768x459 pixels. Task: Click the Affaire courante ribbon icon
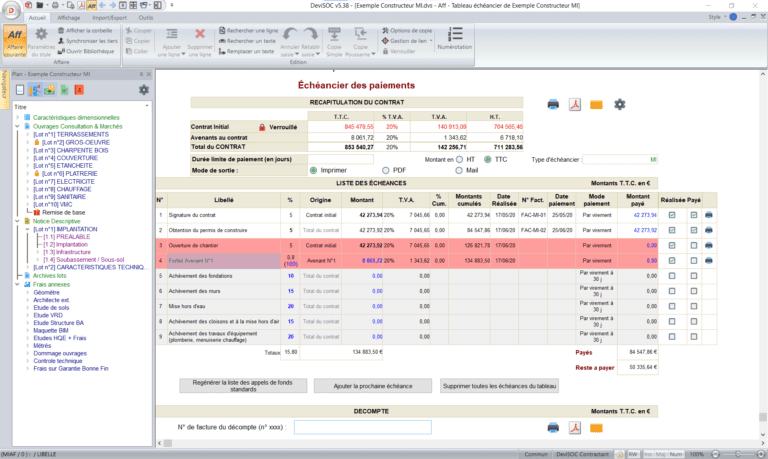point(15,42)
